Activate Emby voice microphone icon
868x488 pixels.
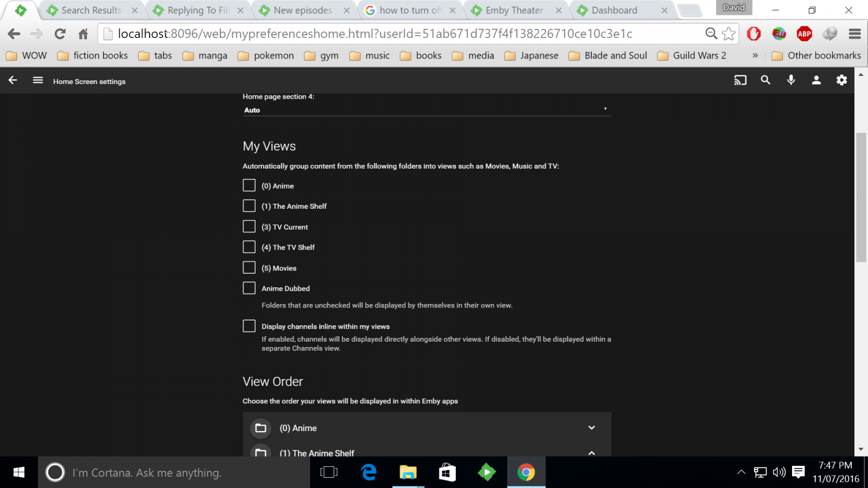click(791, 80)
